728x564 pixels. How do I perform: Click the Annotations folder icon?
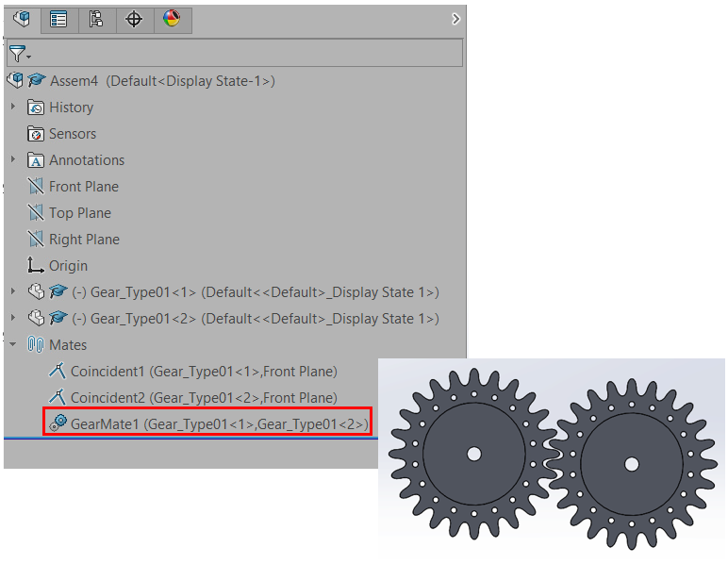coord(36,160)
